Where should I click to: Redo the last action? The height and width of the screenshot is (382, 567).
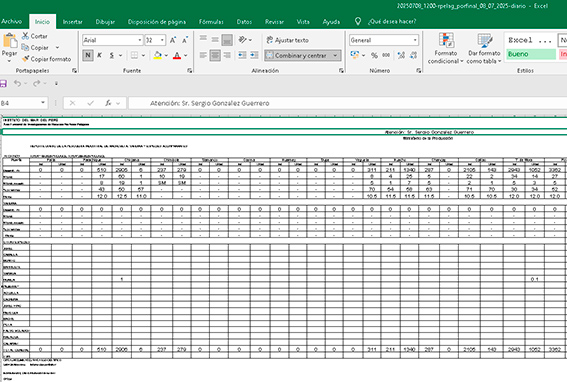[x=36, y=84]
